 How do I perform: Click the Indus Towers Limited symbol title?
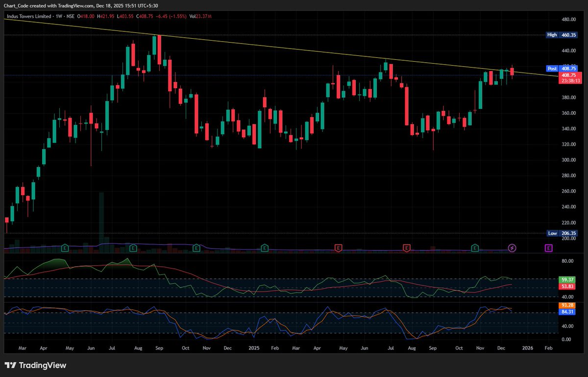tap(28, 16)
